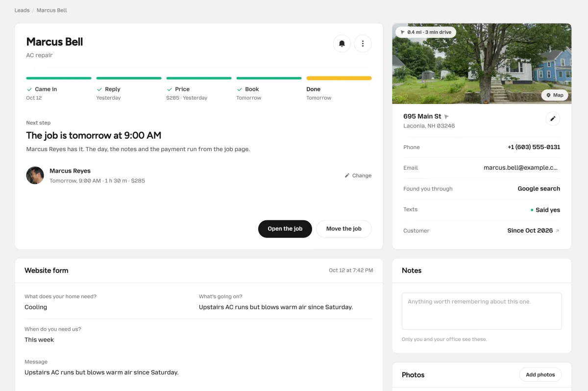Click the Marcus Bell page heading
The width and height of the screenshot is (588, 391).
point(54,42)
